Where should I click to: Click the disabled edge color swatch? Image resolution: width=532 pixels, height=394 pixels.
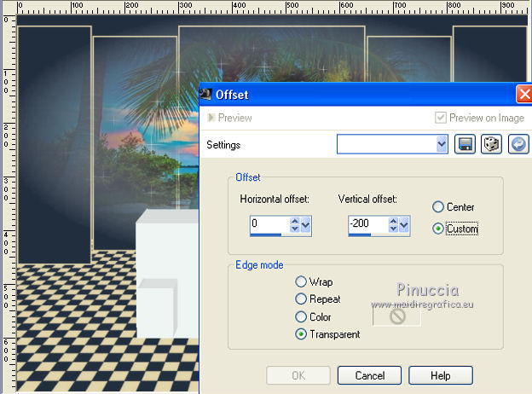click(x=396, y=316)
